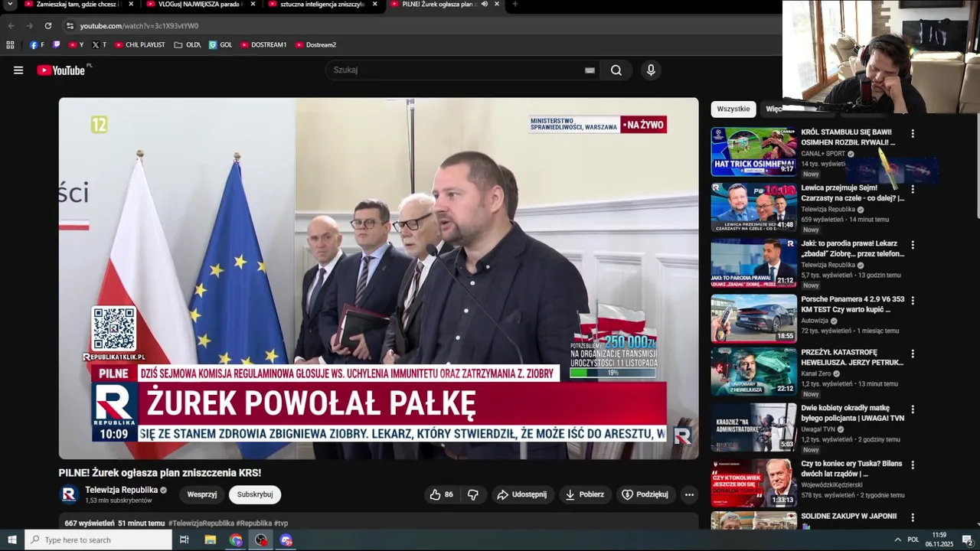Open the Facebook F bookmark
This screenshot has height=551, width=980.
click(37, 45)
